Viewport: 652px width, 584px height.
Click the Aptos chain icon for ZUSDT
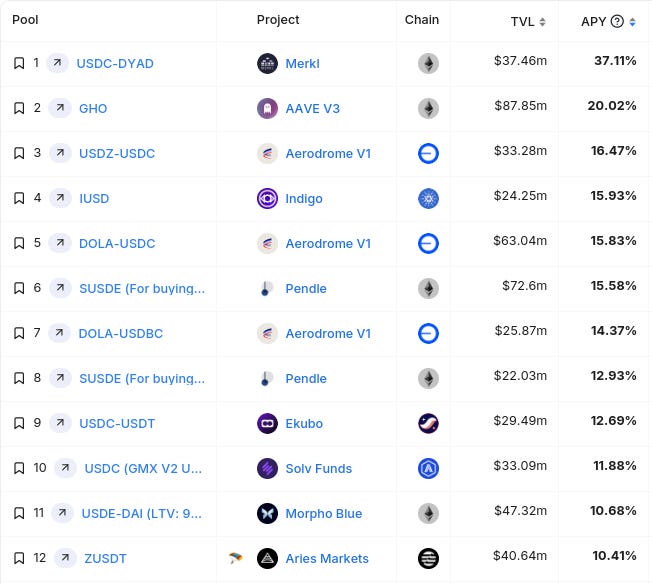(428, 558)
